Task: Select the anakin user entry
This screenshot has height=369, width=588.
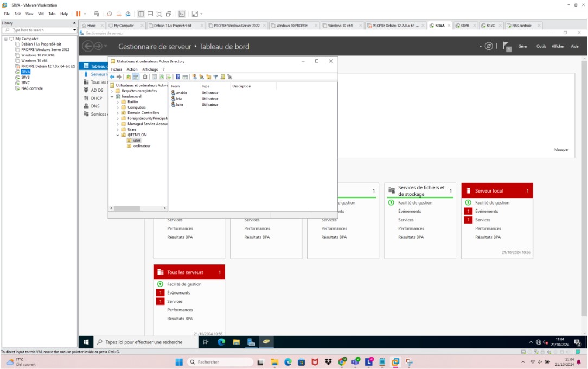Action: pyautogui.click(x=179, y=93)
